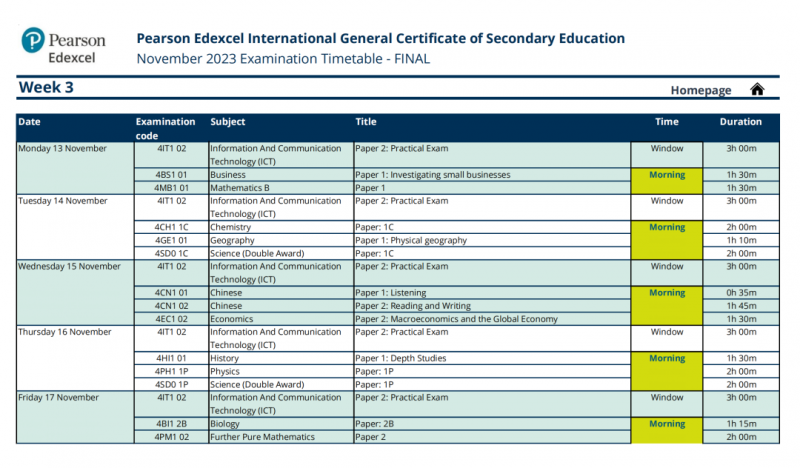Select the 4EC1 02 Economics code
The height and width of the screenshot is (468, 800).
tap(171, 319)
